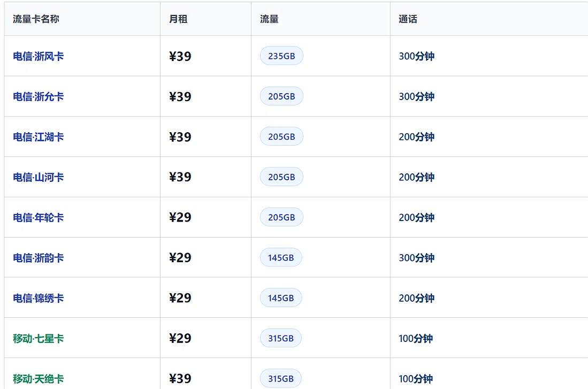Open the 移动·天绝卡 plan link
Image resolution: width=588 pixels, height=389 pixels.
coord(38,379)
